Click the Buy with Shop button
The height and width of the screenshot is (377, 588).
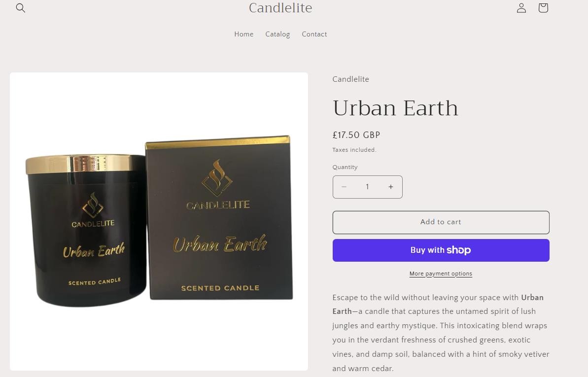click(441, 250)
